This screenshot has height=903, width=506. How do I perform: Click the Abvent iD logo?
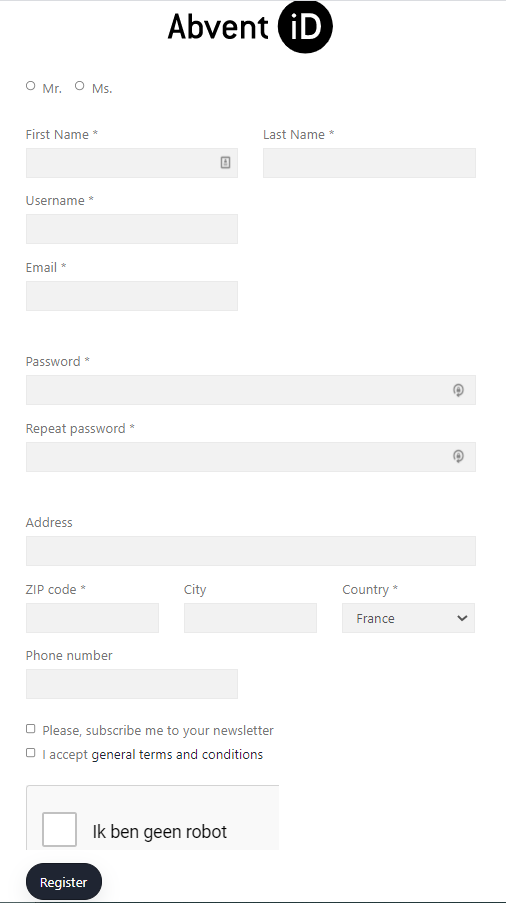[250, 27]
